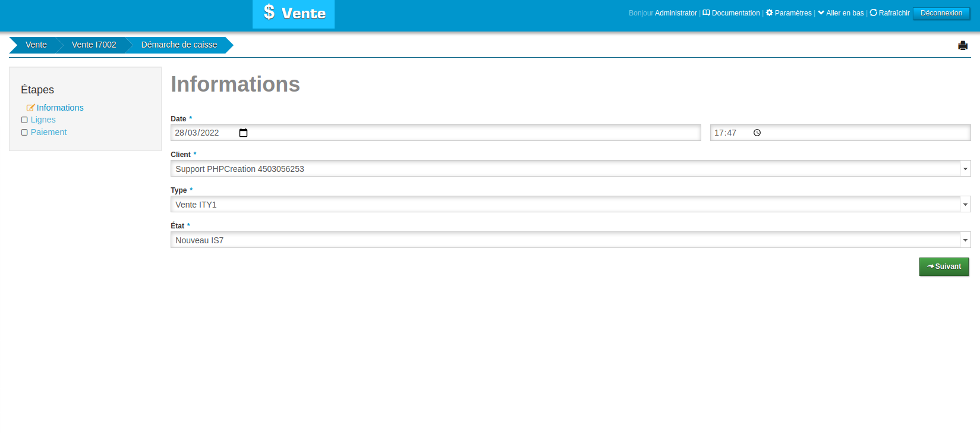
Task: Go to the Vente breadcrumb
Action: (36, 45)
